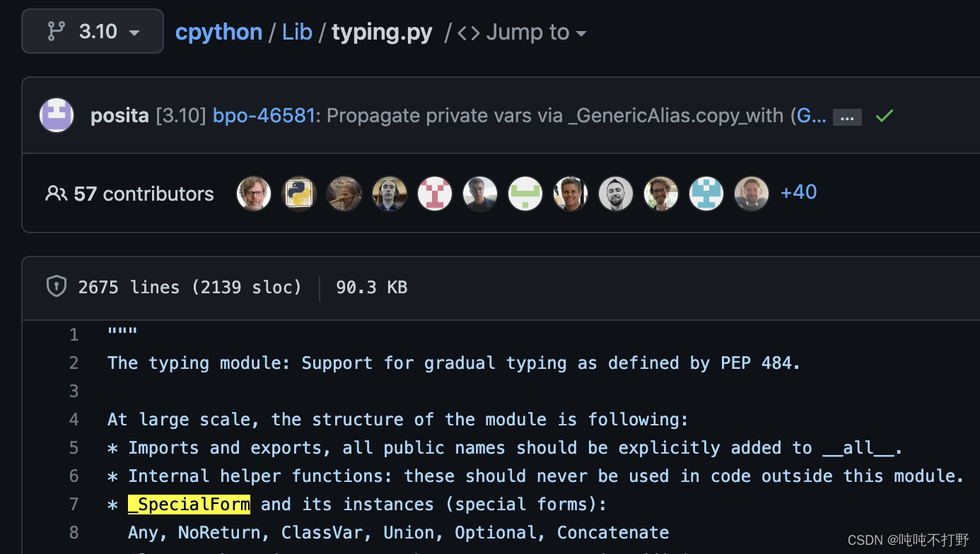This screenshot has width=980, height=554.
Task: Select the posita author name
Action: (119, 114)
